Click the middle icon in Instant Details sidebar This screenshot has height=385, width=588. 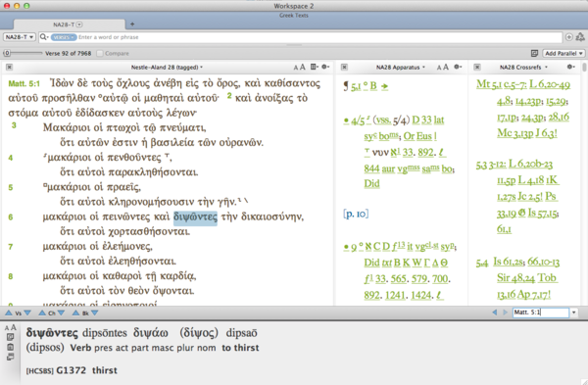point(11,347)
